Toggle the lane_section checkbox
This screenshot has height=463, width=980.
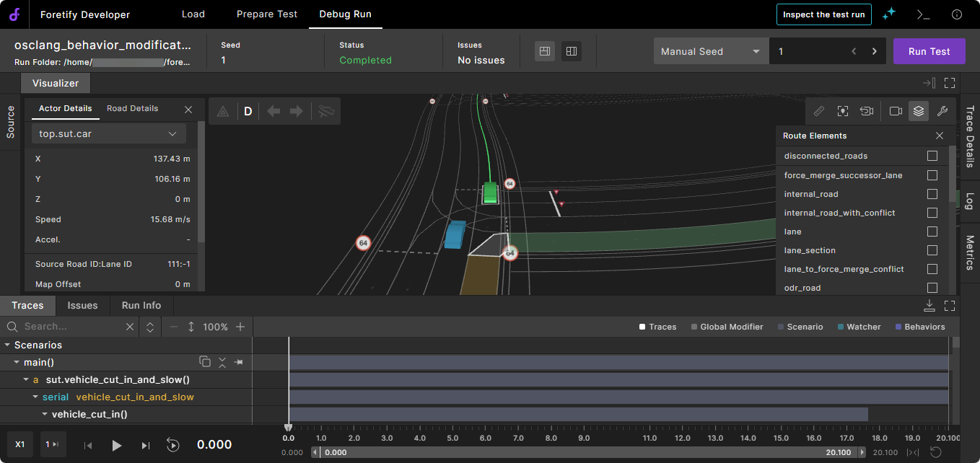(932, 250)
